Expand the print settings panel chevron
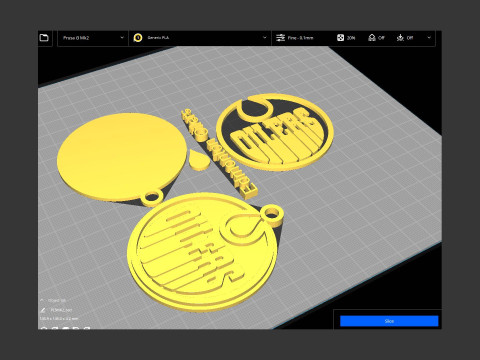The width and height of the screenshot is (480, 360). [x=429, y=38]
